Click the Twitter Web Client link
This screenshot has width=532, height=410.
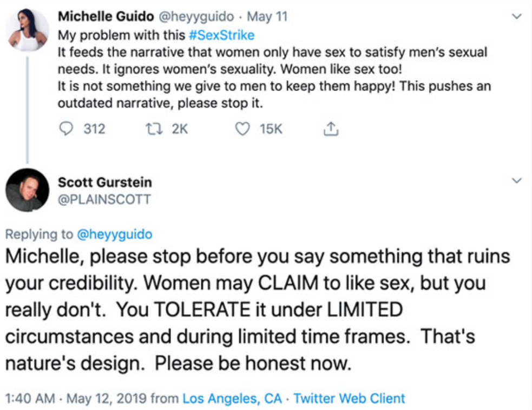point(349,399)
